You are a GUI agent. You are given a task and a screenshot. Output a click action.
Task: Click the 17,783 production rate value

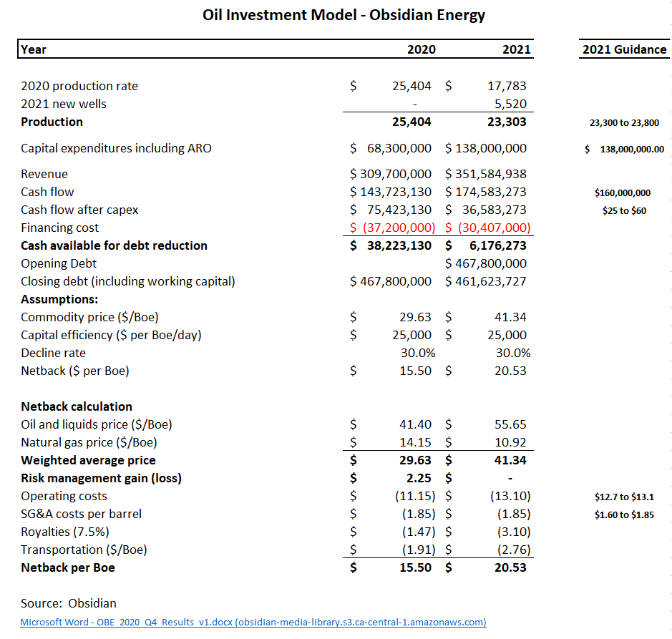507,86
